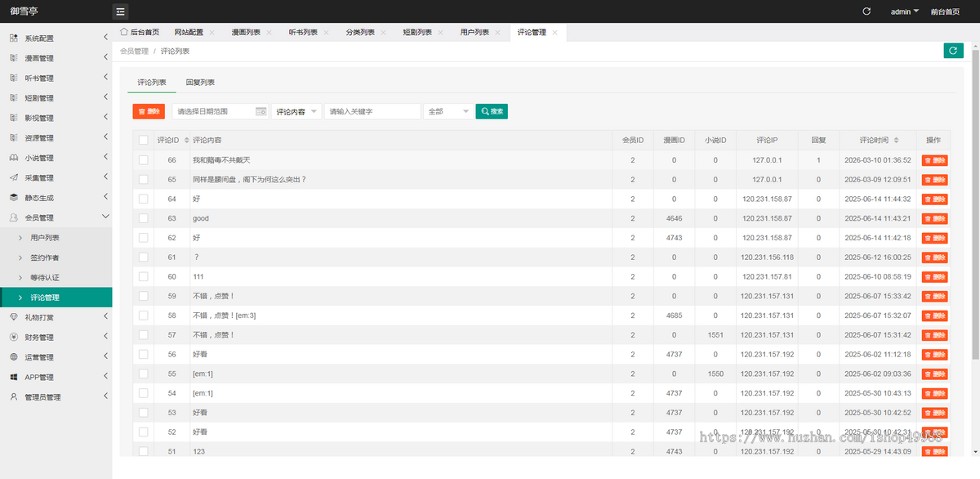Close the 评论管理 tab
980x479 pixels.
[x=555, y=33]
